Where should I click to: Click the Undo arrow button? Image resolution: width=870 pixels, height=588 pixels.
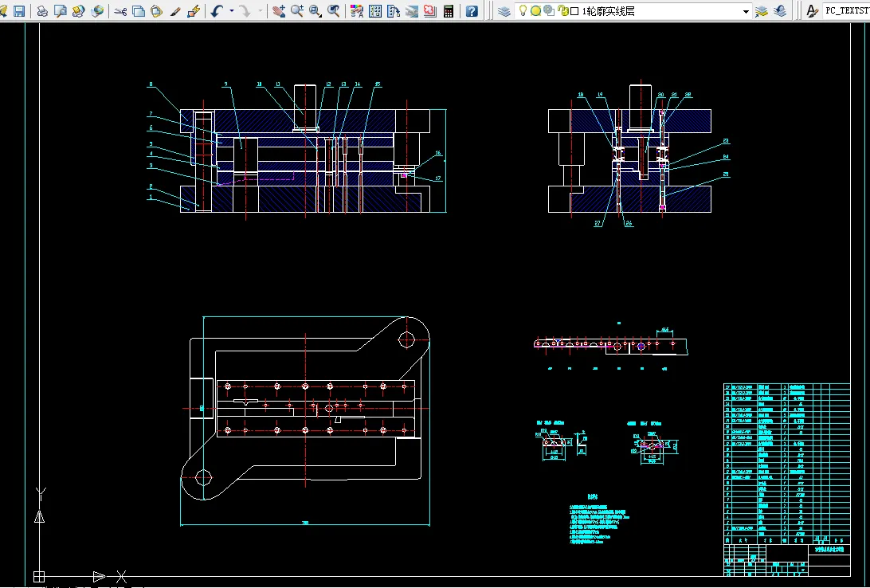[217, 11]
